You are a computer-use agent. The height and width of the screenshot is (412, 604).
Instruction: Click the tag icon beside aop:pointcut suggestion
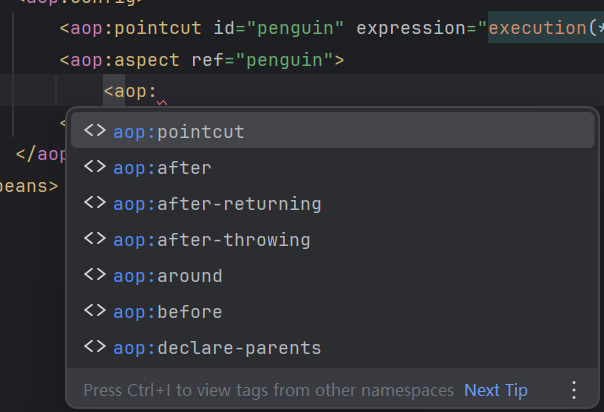pos(94,131)
